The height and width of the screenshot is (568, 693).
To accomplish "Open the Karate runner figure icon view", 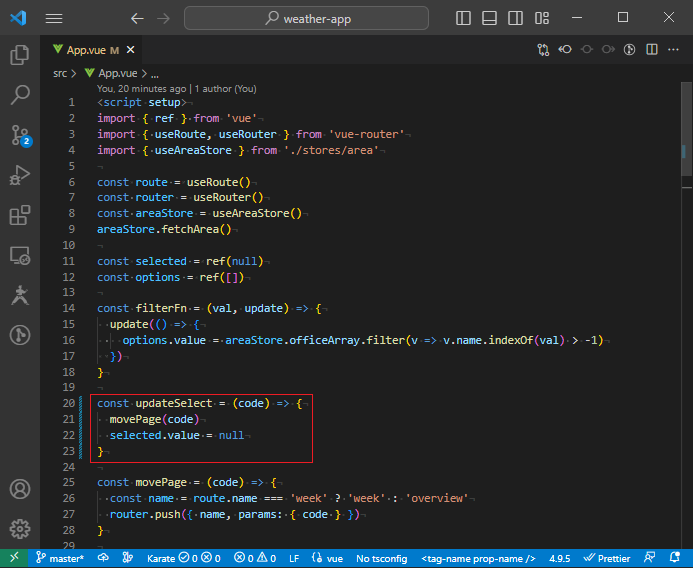I will pyautogui.click(x=20, y=295).
